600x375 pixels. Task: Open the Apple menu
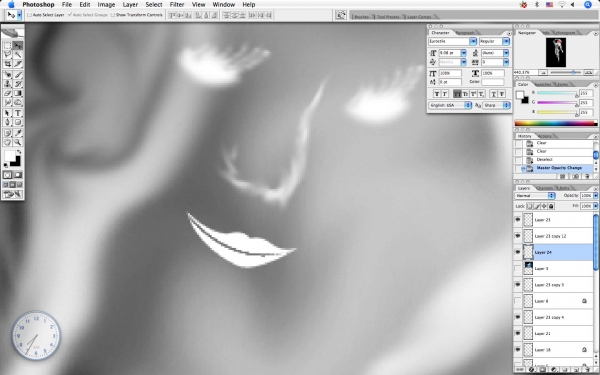pyautogui.click(x=11, y=5)
